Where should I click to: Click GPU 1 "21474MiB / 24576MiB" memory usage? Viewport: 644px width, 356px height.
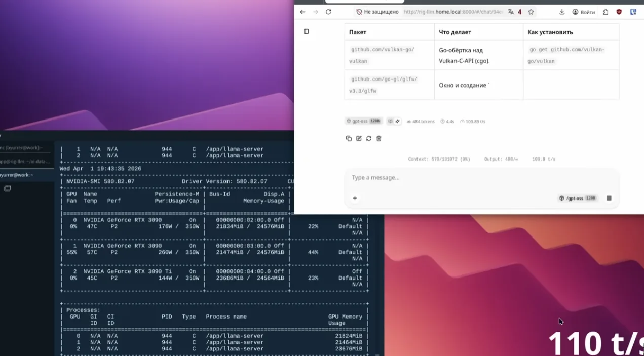pyautogui.click(x=250, y=252)
